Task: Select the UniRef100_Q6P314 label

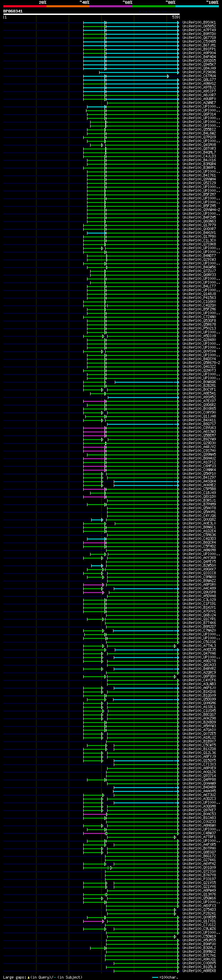Action: click(x=199, y=114)
